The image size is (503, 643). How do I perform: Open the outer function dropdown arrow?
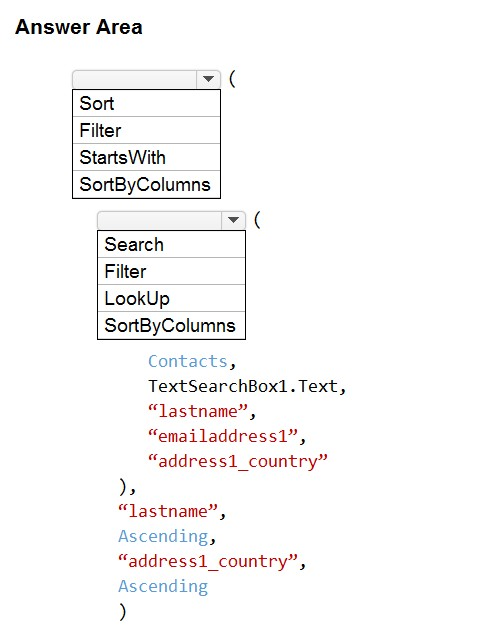point(208,79)
